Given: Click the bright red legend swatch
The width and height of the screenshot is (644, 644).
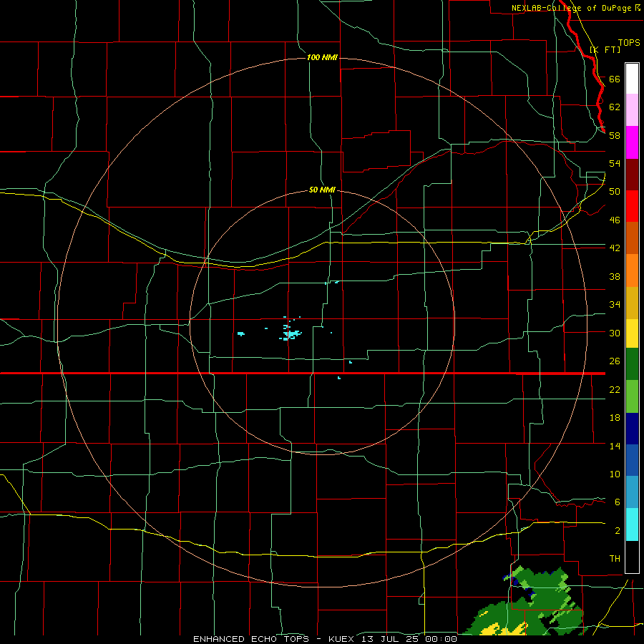Looking at the screenshot, I should [x=632, y=206].
